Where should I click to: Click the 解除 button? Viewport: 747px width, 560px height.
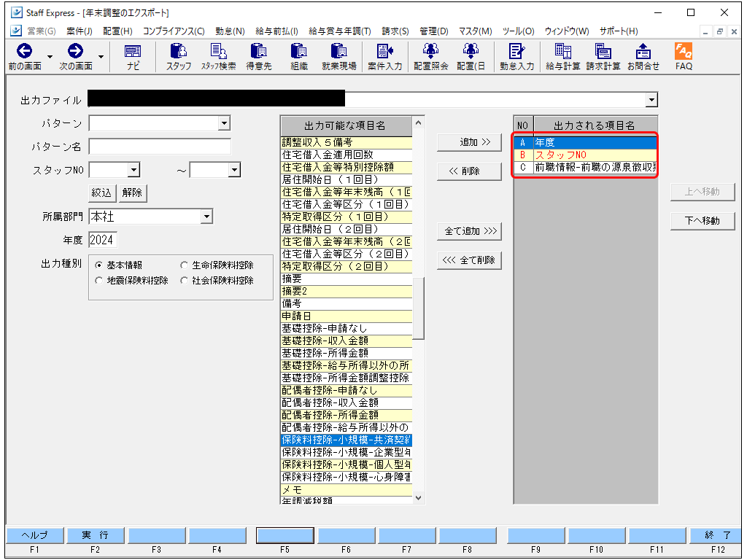(x=132, y=192)
